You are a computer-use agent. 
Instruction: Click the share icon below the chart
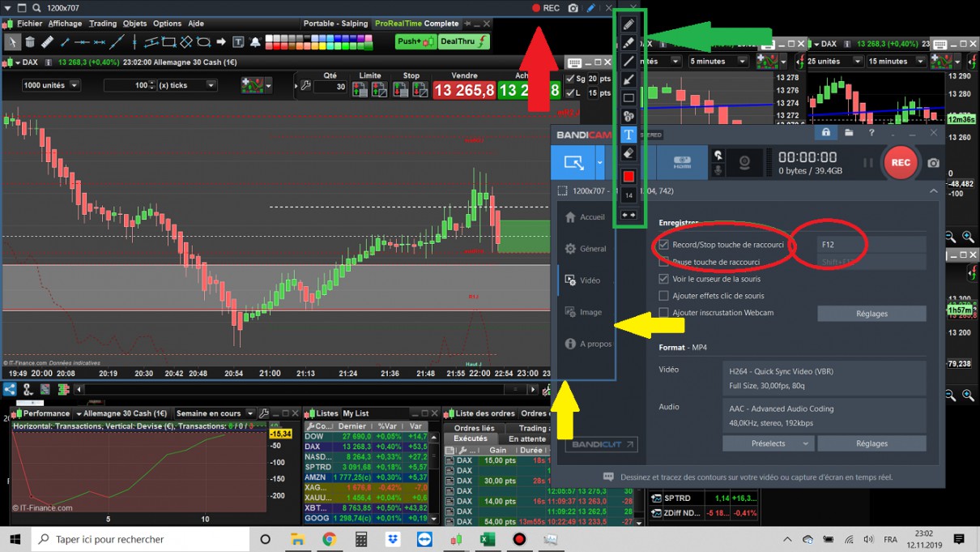point(10,390)
